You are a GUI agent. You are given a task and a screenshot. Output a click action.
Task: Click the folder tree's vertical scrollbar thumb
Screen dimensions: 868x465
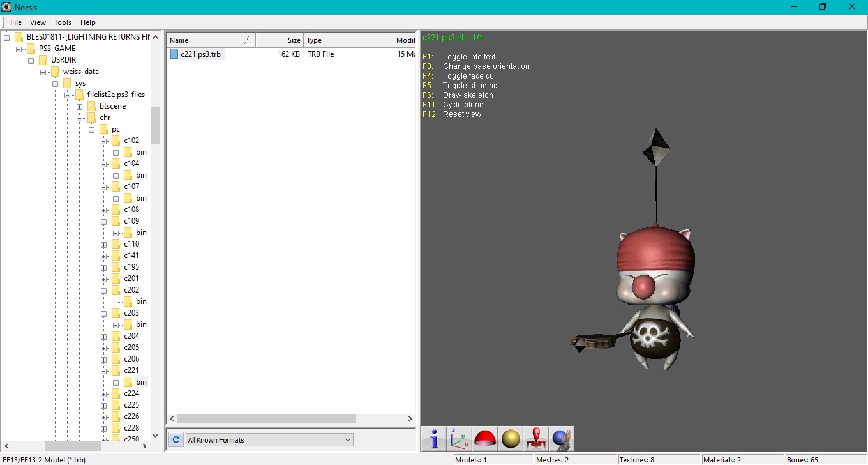(x=155, y=125)
